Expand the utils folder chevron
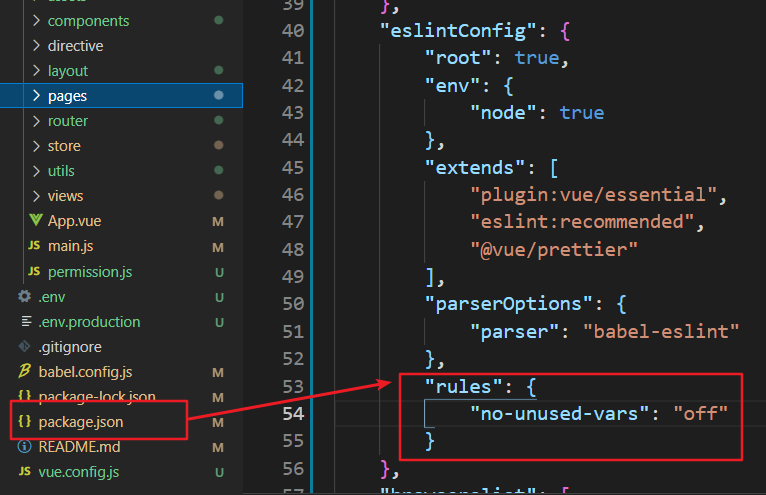Image resolution: width=766 pixels, height=495 pixels. (x=36, y=171)
